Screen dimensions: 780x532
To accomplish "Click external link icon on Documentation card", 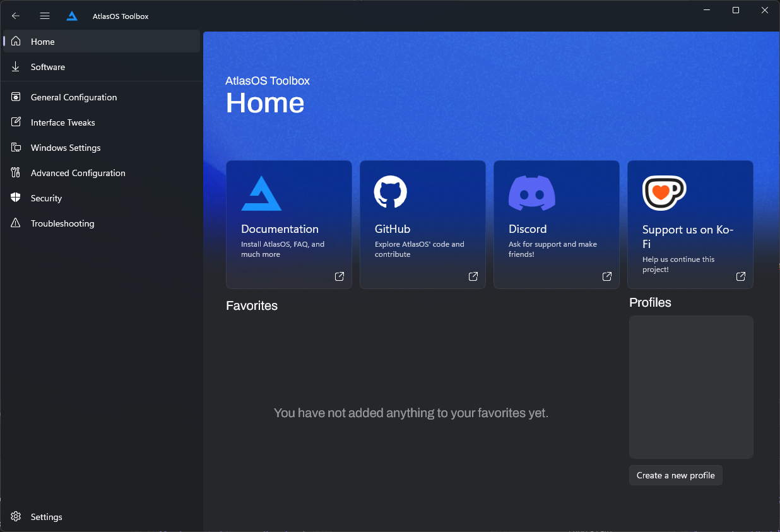I will click(x=340, y=276).
